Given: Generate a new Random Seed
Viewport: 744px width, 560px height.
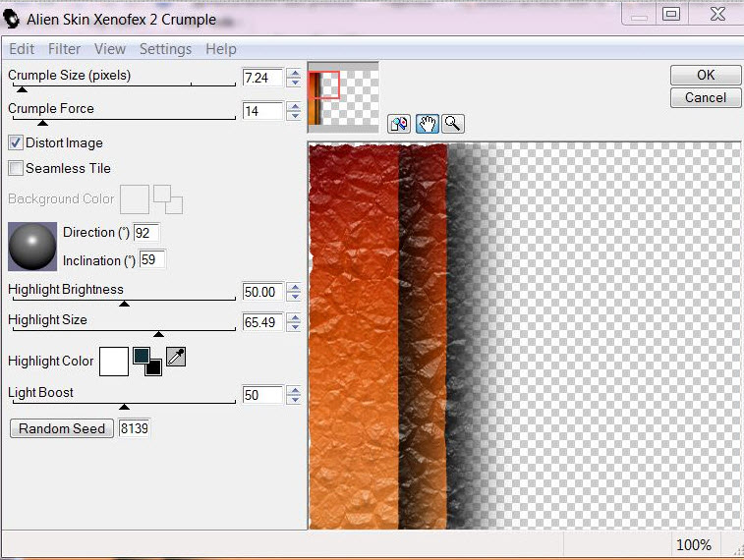Looking at the screenshot, I should 62,428.
